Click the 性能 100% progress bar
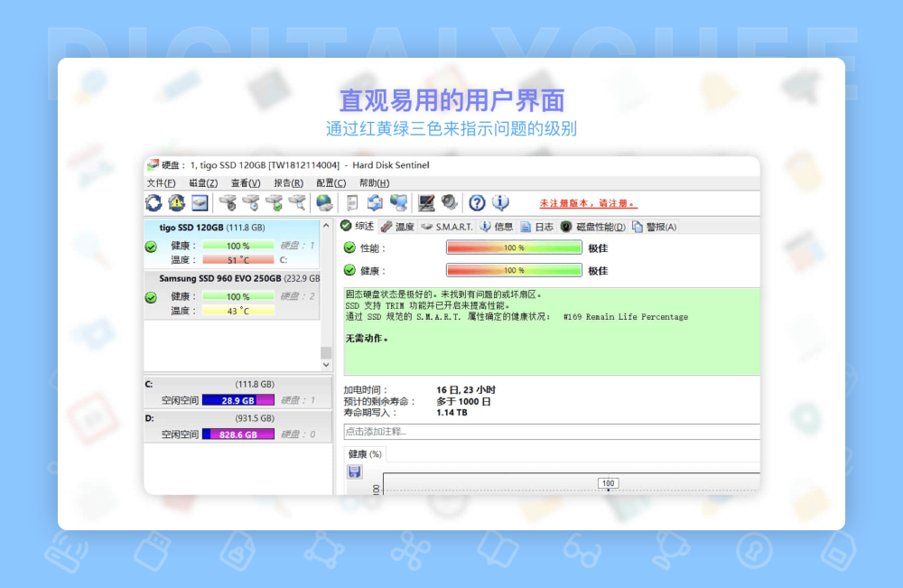 pos(515,247)
